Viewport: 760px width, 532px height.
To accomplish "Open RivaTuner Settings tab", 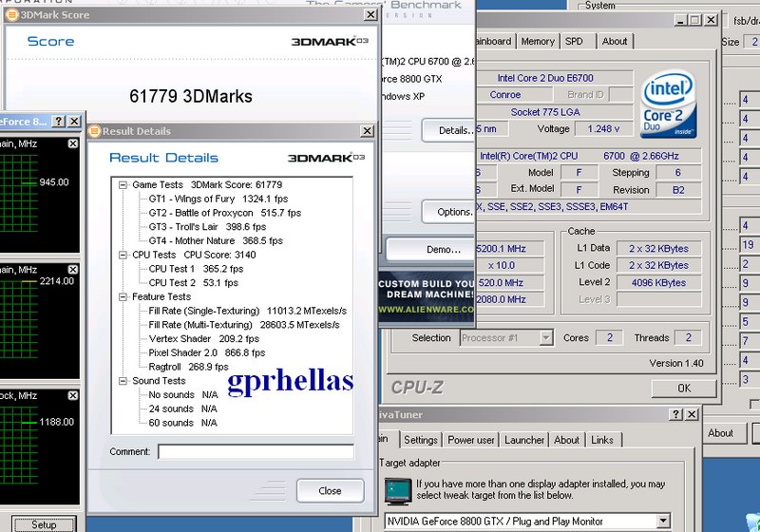I will pos(420,440).
